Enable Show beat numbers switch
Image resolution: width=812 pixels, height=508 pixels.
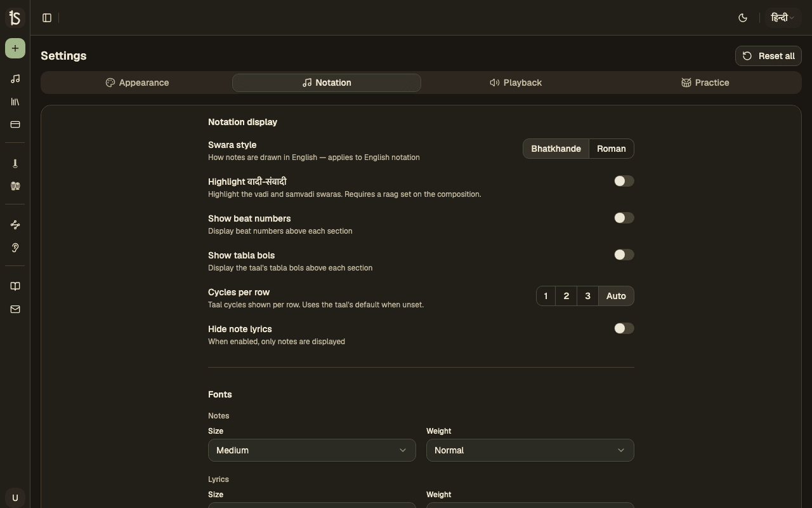(624, 218)
